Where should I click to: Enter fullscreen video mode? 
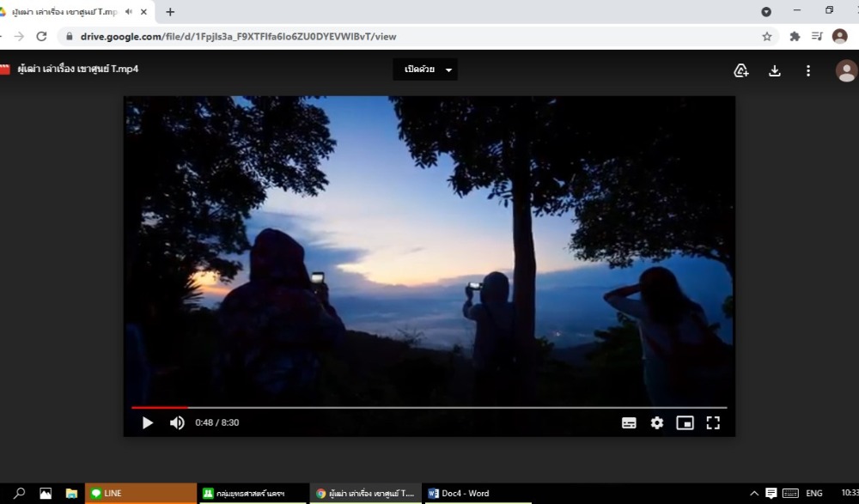point(713,423)
